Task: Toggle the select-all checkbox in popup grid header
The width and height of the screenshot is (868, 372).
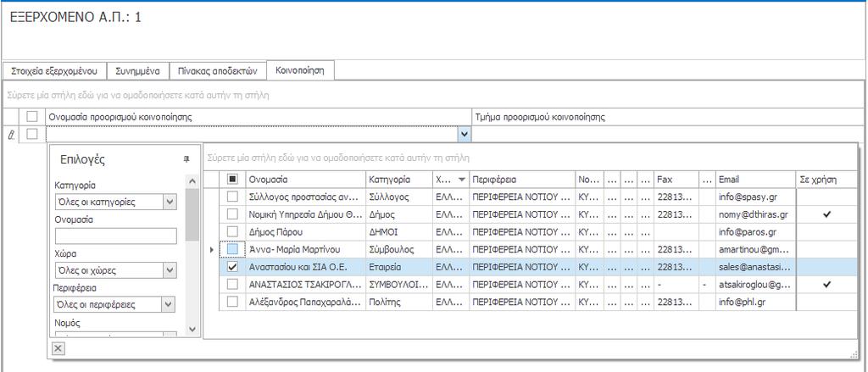Action: pos(232,180)
